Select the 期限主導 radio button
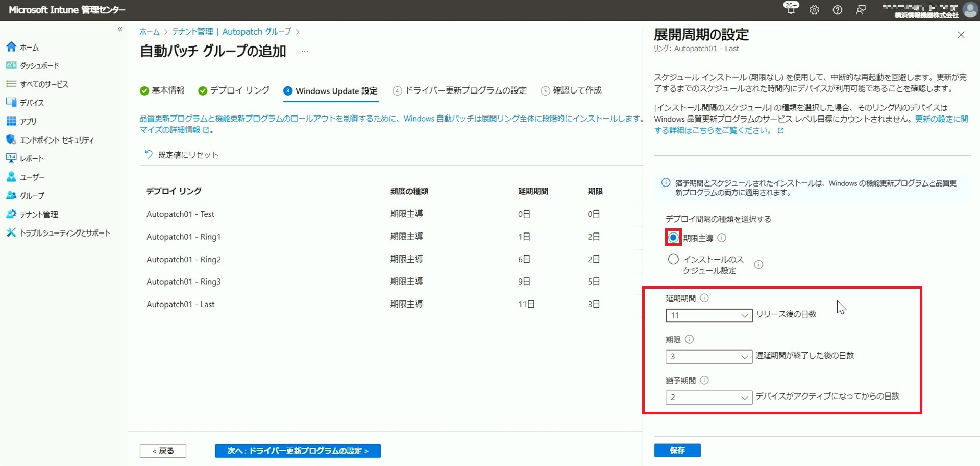980x466 pixels. tap(673, 238)
